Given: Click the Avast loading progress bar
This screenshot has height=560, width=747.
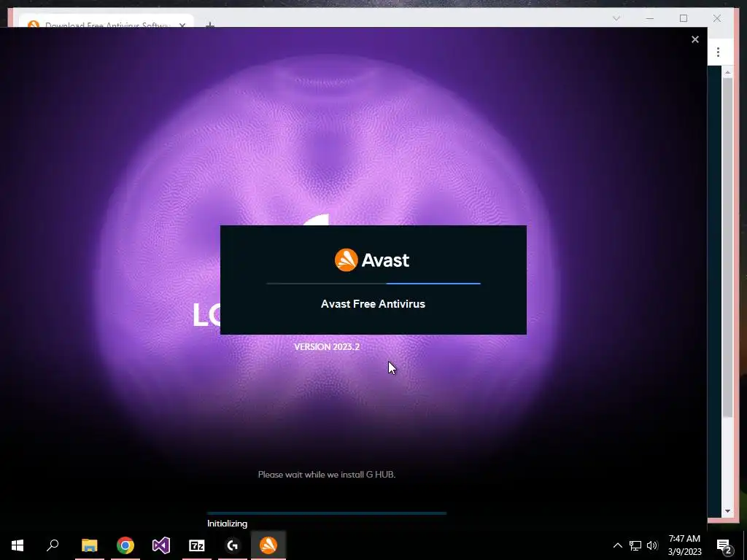Looking at the screenshot, I should point(373,284).
